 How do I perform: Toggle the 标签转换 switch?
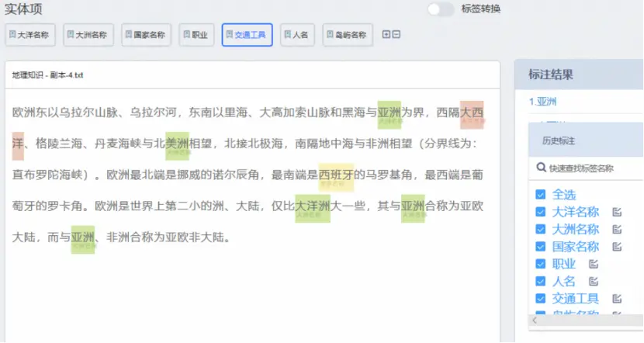tap(441, 9)
